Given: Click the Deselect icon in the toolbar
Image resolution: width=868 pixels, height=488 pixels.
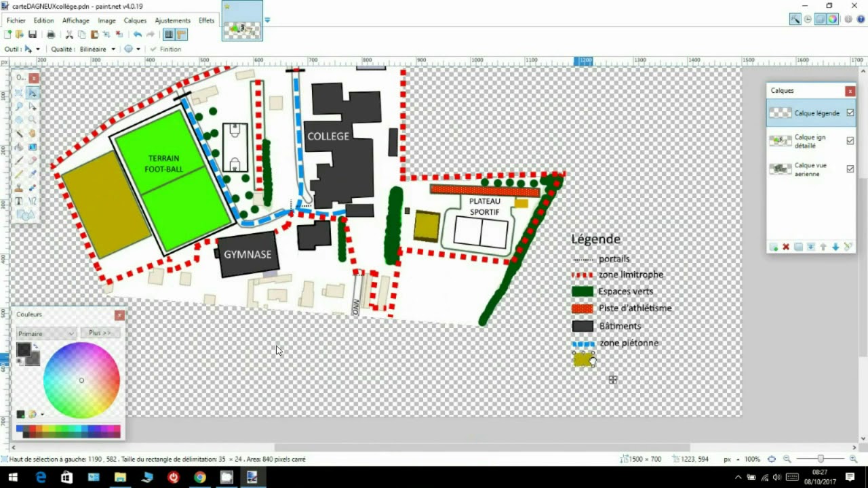Looking at the screenshot, I should [x=119, y=35].
